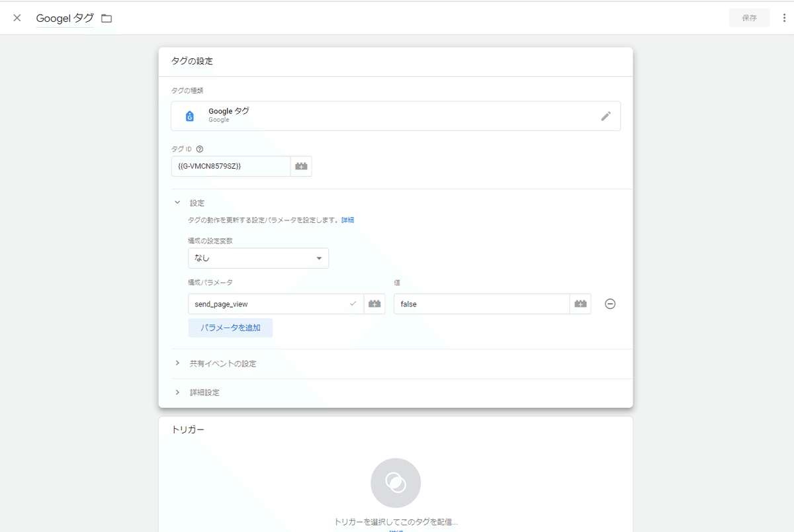Click パラメータを追加 button
The image size is (794, 532).
(230, 328)
